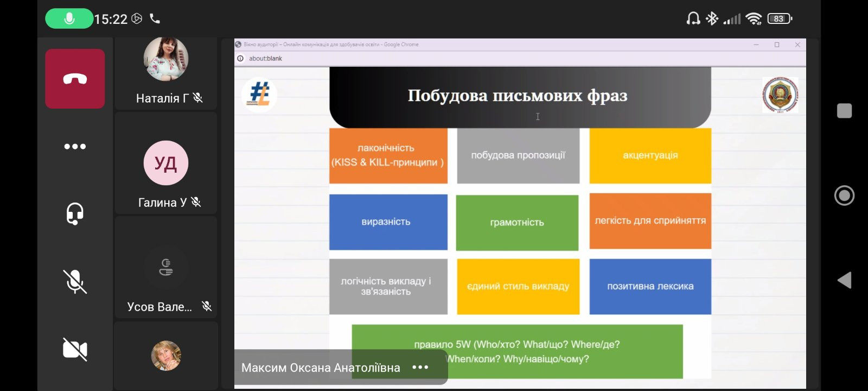868x391 pixels.
Task: Select the gray побудова пропозиції tile
Action: 518,155
